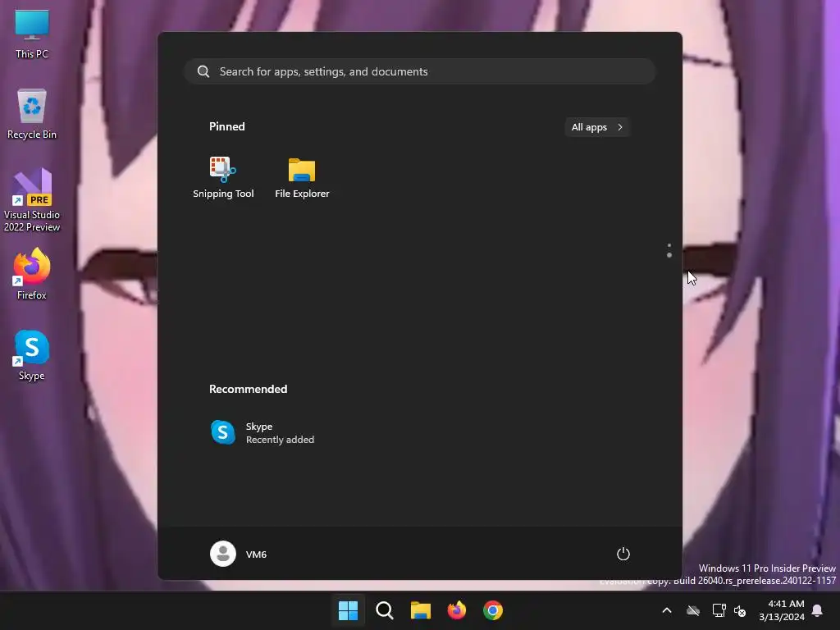Select This PC desktop icon
The image size is (840, 630).
click(x=32, y=34)
